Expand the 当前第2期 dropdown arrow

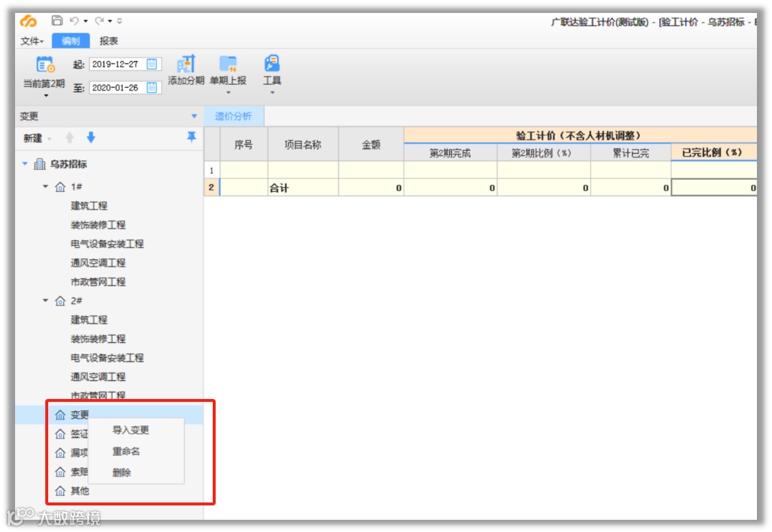click(46, 95)
